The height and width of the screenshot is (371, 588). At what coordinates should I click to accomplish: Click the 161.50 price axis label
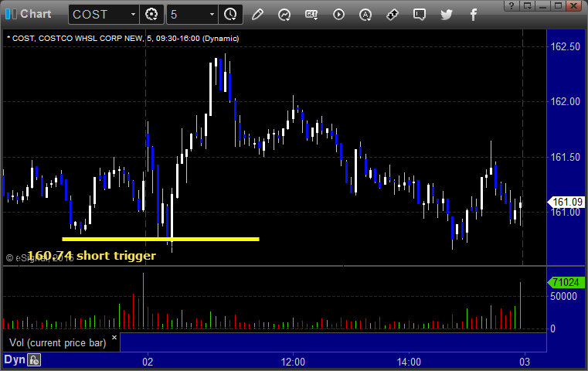[565, 157]
